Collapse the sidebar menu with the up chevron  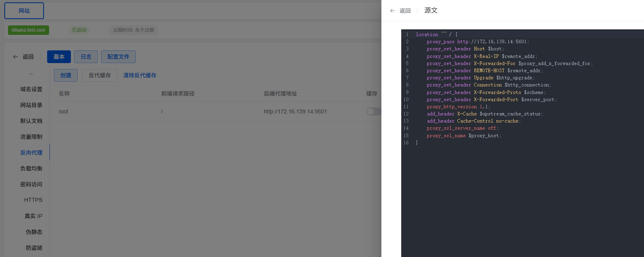(31, 74)
